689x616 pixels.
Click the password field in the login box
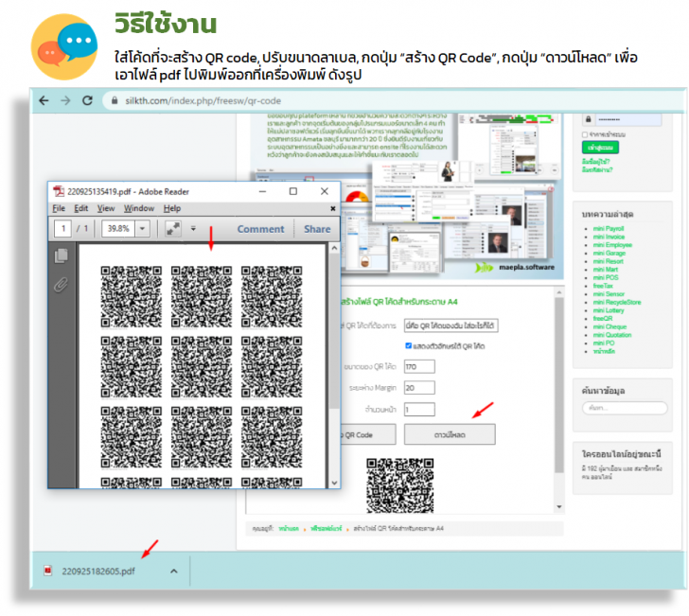pyautogui.click(x=628, y=119)
